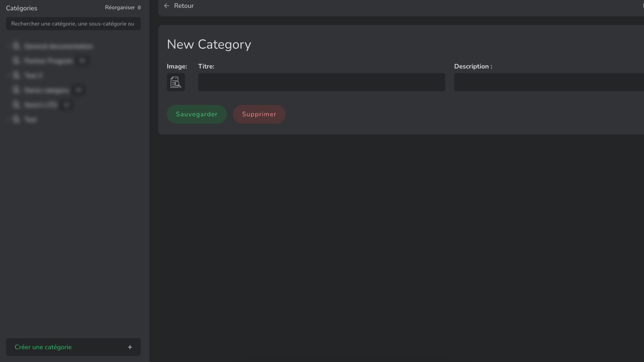644x362 pixels.
Task: Click the image upload icon in New Category form
Action: coord(175,82)
